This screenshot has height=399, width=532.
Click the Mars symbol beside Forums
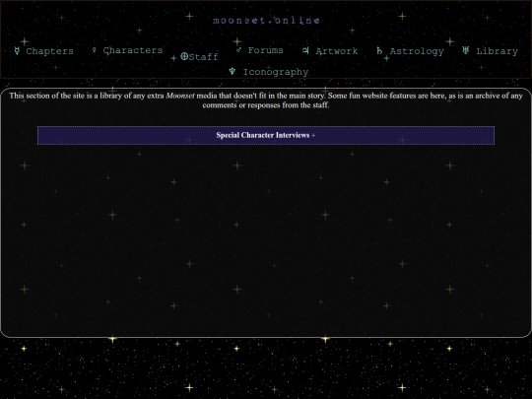pyautogui.click(x=238, y=50)
